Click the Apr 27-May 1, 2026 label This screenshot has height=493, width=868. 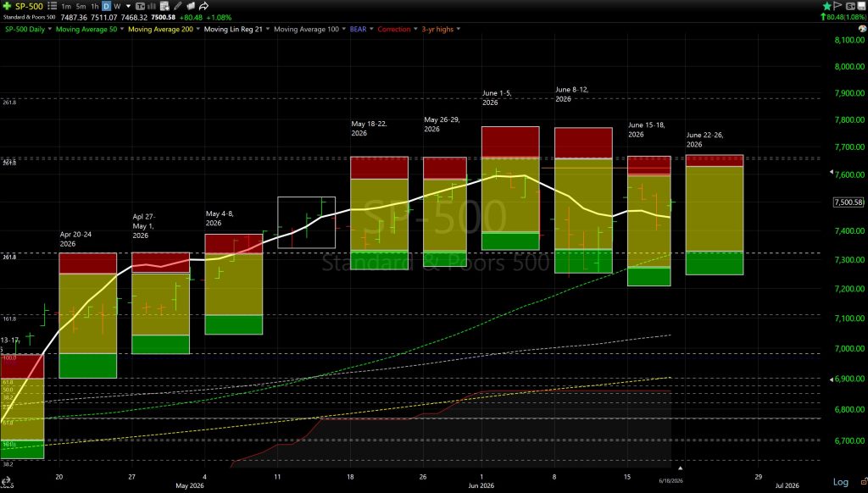coord(144,226)
